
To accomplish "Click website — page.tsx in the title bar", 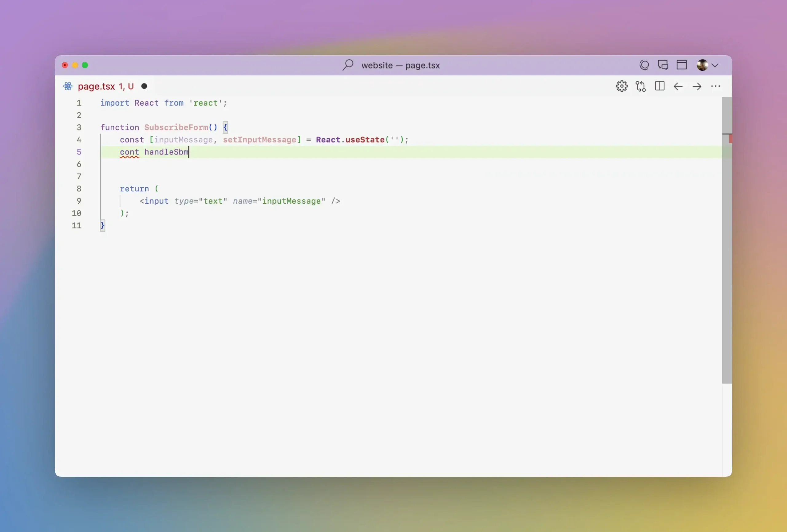I will pyautogui.click(x=400, y=65).
